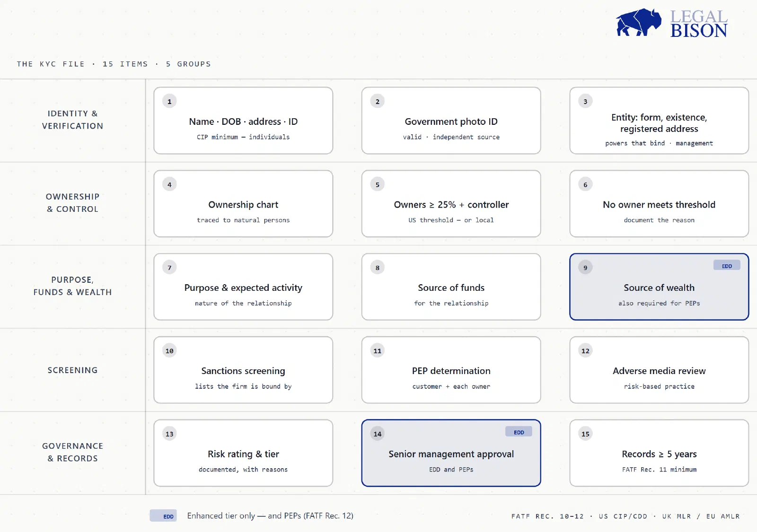Image resolution: width=757 pixels, height=532 pixels.
Task: Click Purpose, Funds & Wealth group label
Action: pyautogui.click(x=72, y=286)
